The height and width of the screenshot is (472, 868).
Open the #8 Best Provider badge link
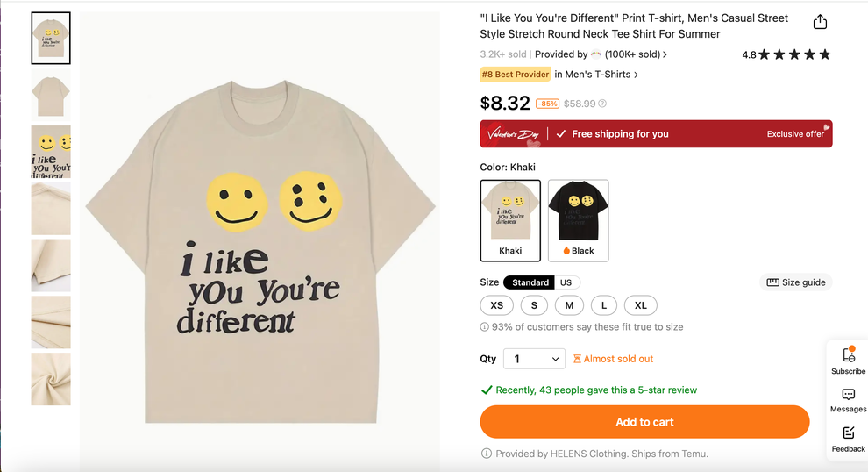pos(516,75)
